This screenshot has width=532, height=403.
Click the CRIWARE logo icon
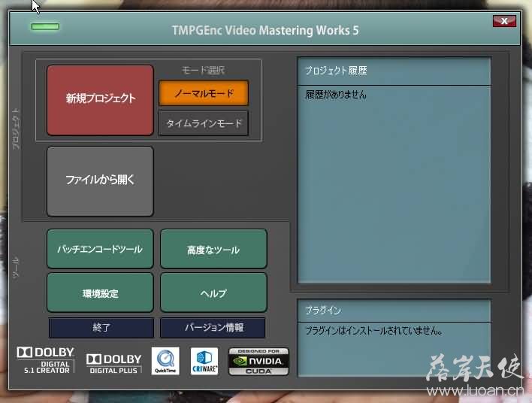coord(204,361)
